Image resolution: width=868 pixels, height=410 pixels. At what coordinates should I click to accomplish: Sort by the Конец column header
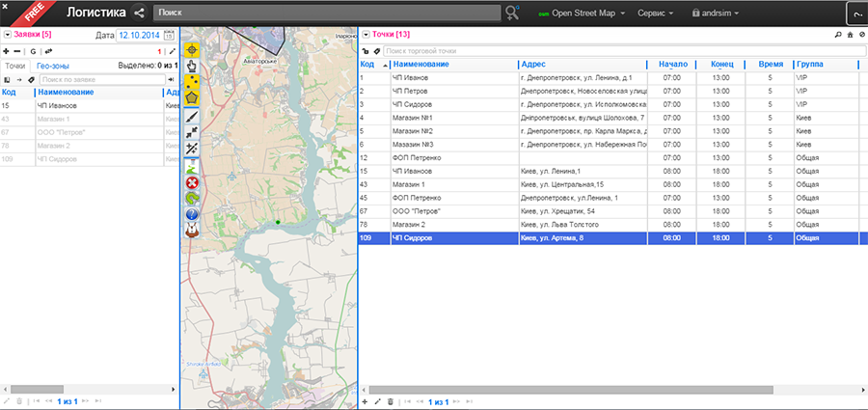coord(721,65)
